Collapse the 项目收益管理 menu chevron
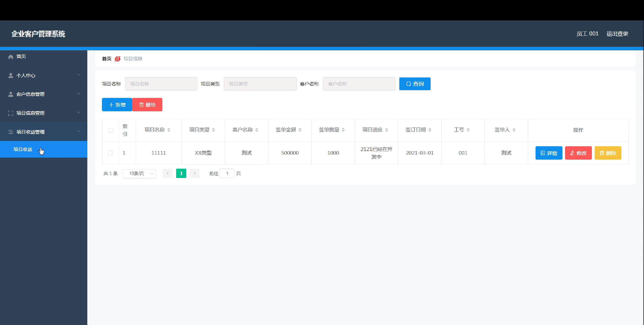 [x=79, y=131]
